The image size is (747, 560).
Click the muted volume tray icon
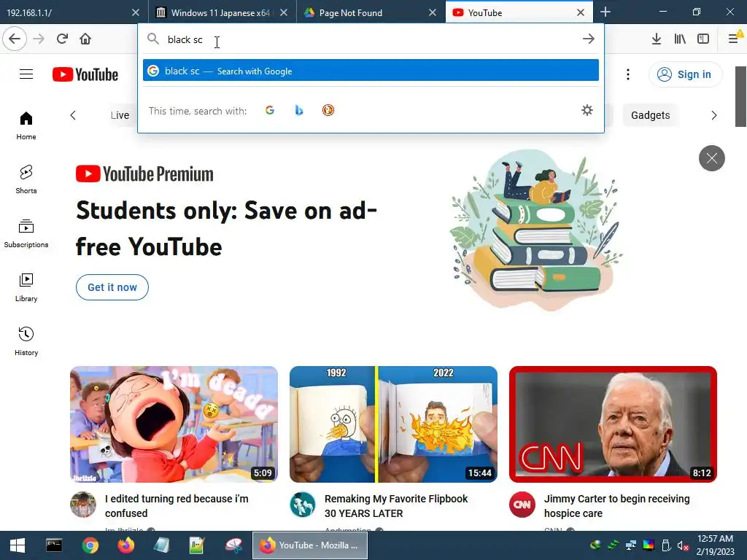point(683,545)
